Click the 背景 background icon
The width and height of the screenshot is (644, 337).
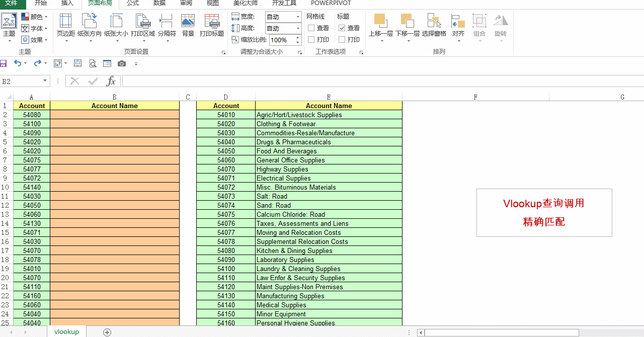click(188, 22)
